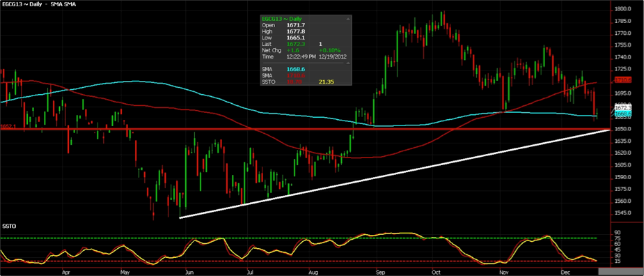Click the SSTO indicator panel label
Image resolution: width=644 pixels, height=276 pixels.
[x=8, y=227]
